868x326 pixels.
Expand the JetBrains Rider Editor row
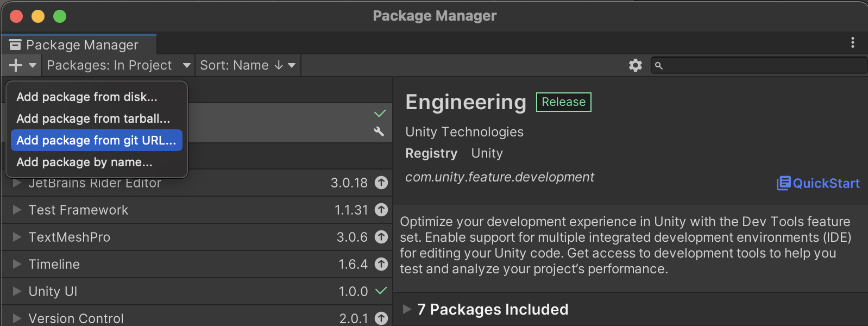tap(17, 183)
